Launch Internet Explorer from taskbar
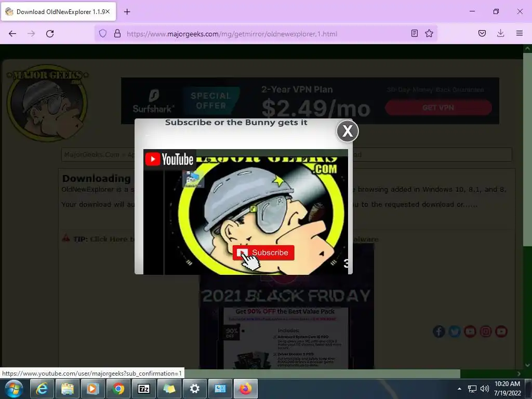This screenshot has height=399, width=532. point(42,389)
